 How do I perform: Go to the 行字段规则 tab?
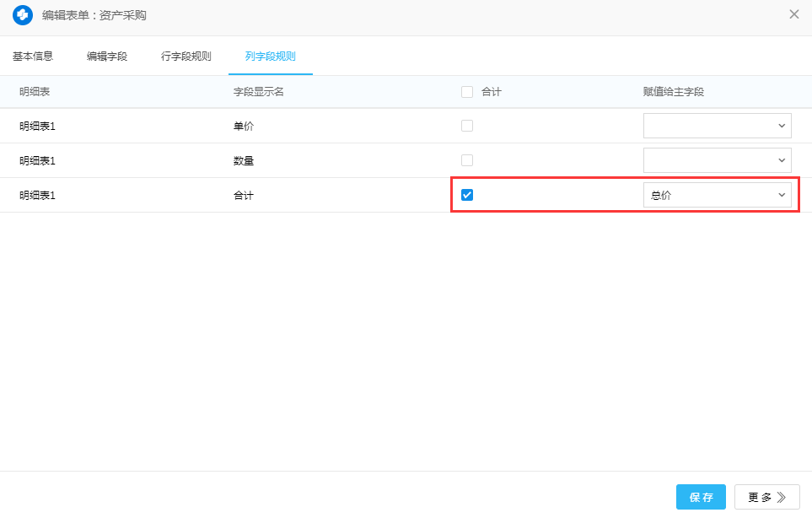186,57
